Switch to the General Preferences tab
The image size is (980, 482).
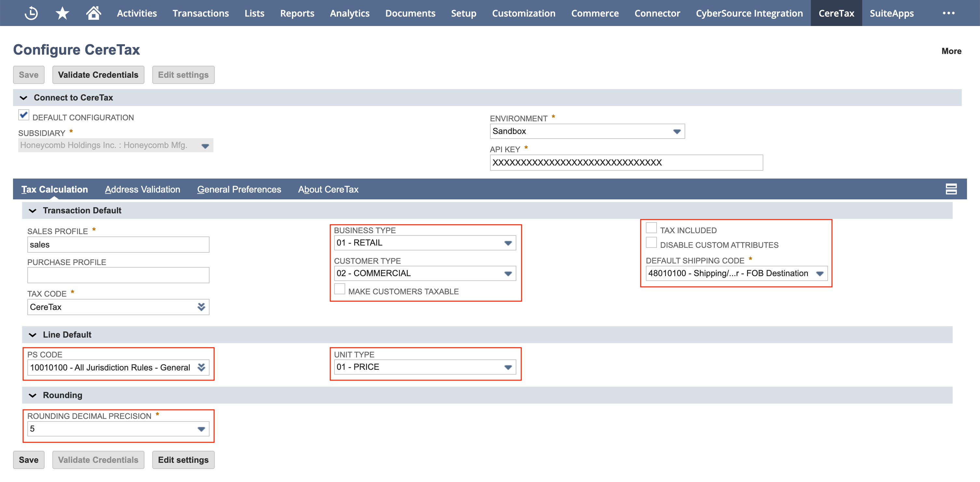[239, 189]
